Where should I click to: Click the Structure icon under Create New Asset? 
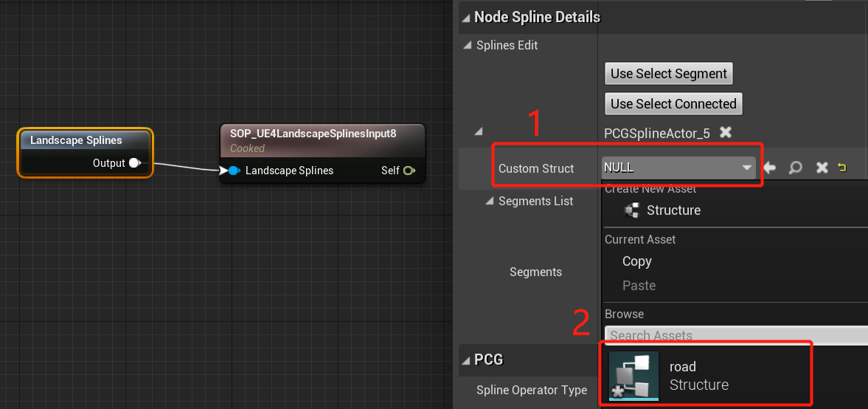631,210
